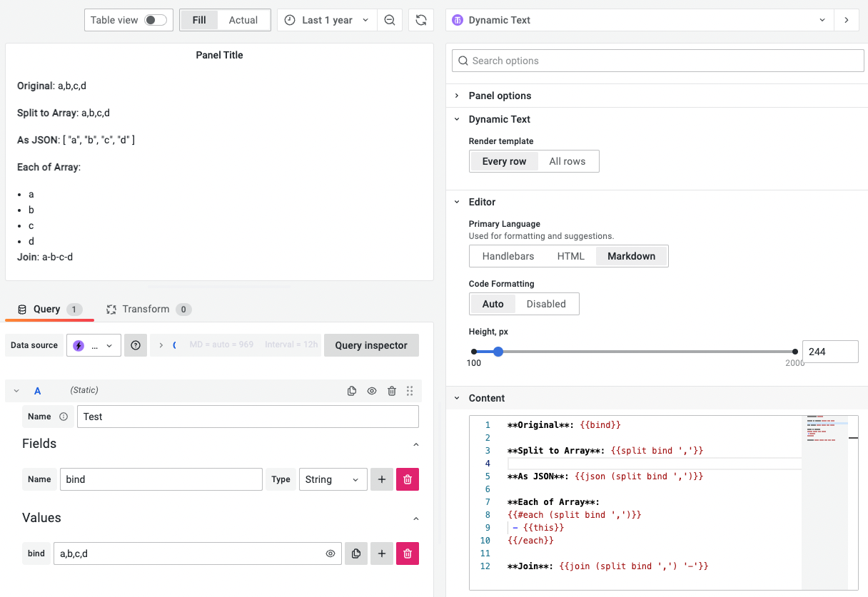Delete query A using the trash icon
This screenshot has height=597, width=868.
392,391
